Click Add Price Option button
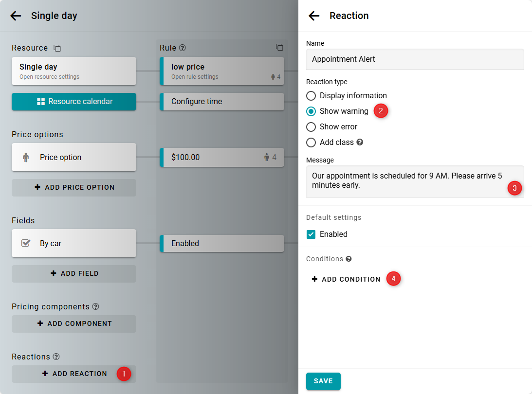532x394 pixels. tap(74, 187)
